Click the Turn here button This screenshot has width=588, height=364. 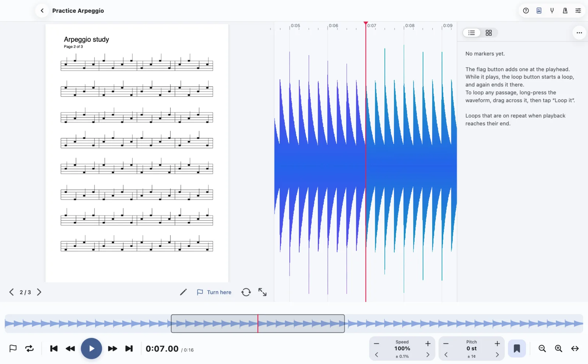tap(214, 292)
